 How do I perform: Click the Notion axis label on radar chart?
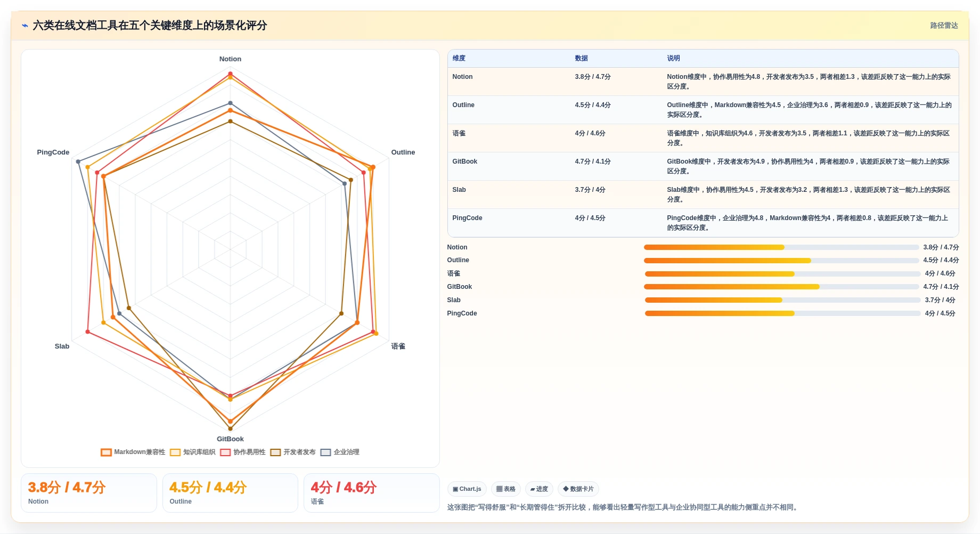pos(230,59)
